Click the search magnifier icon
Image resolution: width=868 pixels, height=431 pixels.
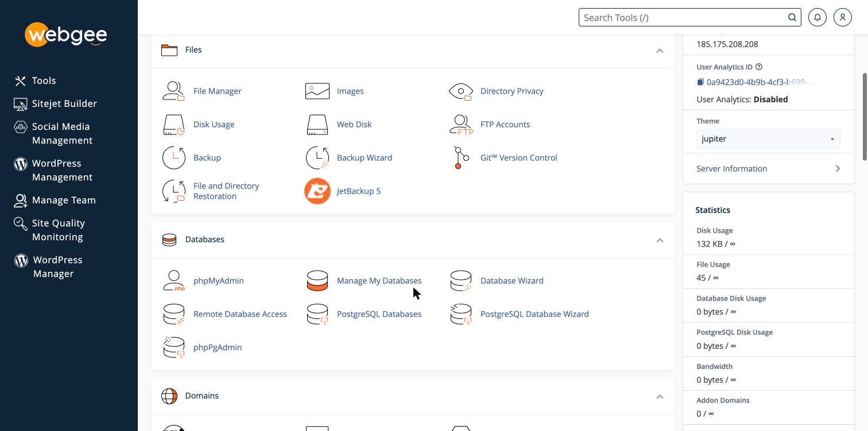point(792,17)
